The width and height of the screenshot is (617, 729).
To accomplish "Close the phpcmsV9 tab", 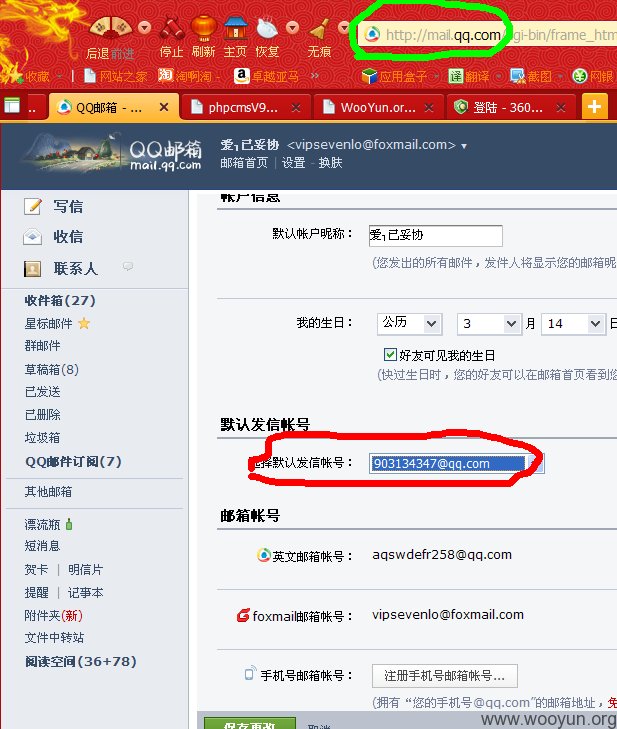I will (x=296, y=108).
